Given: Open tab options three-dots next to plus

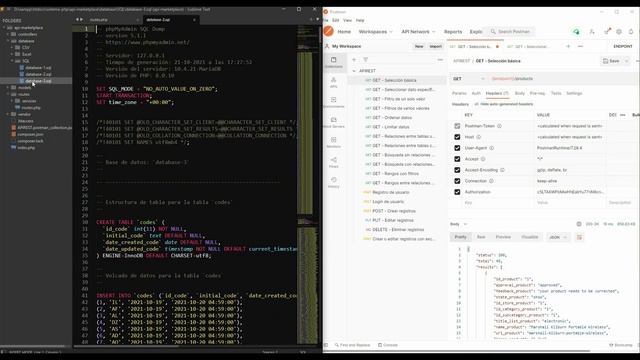Looking at the screenshot, I should [x=580, y=47].
